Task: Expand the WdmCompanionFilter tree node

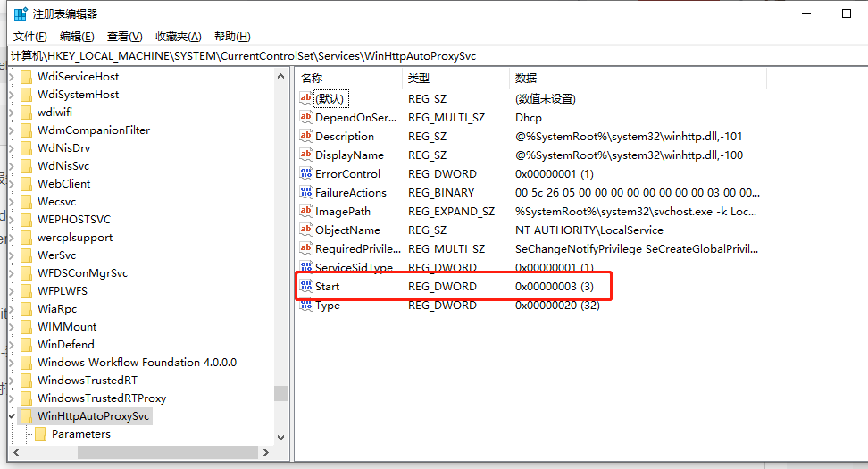Action: 12,130
